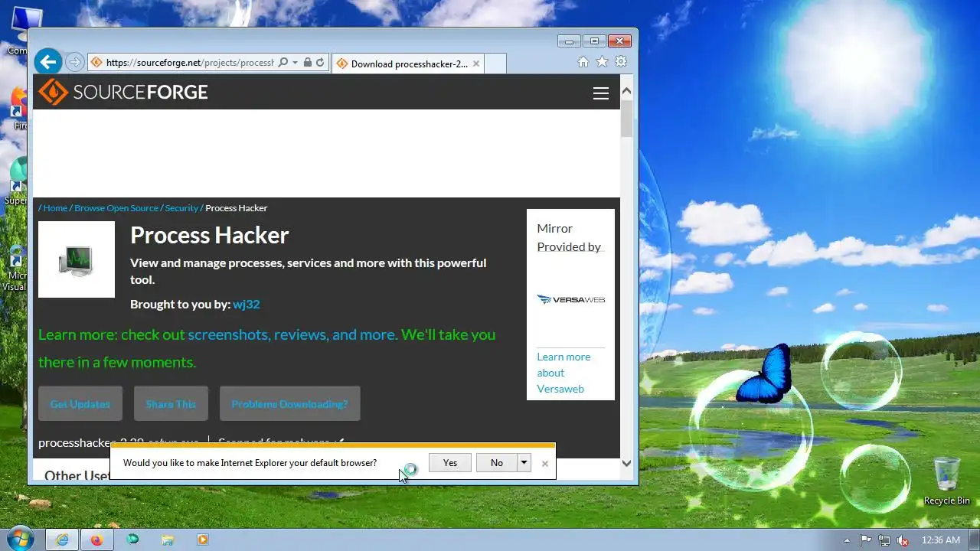Open the Internet Explorer Tools gear icon
980x551 pixels.
click(x=621, y=62)
